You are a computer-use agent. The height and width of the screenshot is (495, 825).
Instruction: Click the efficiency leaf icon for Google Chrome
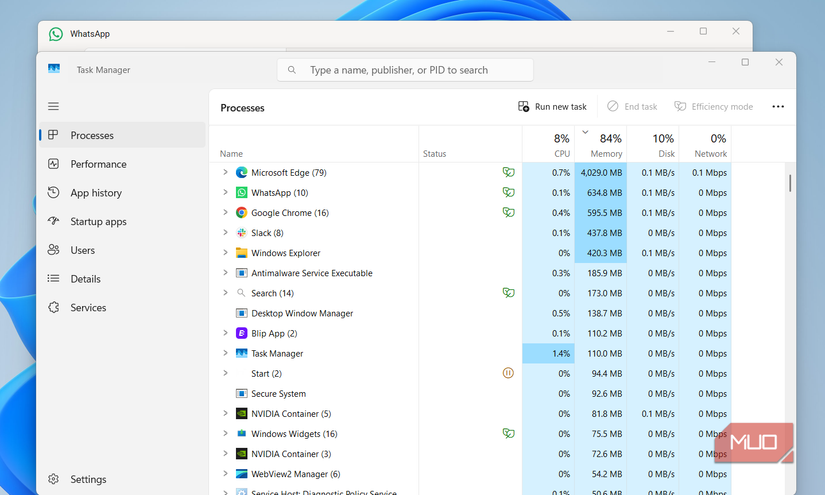508,212
